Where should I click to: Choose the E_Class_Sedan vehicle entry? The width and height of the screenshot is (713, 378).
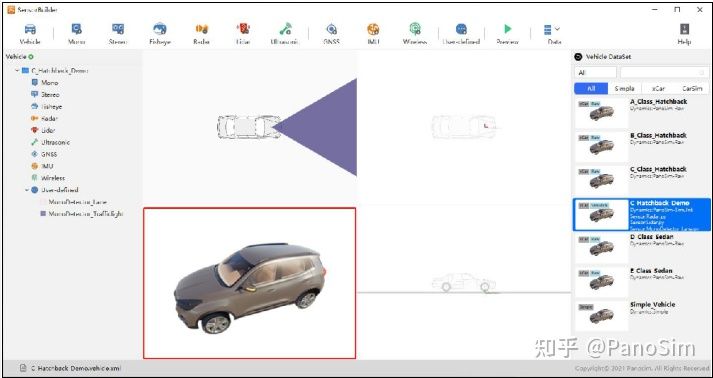[x=642, y=282]
